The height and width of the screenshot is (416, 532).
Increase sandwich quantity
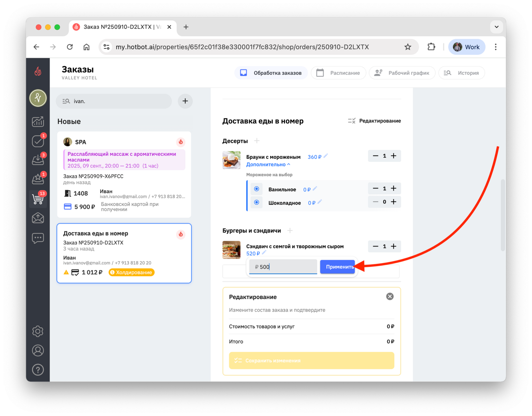(x=394, y=246)
